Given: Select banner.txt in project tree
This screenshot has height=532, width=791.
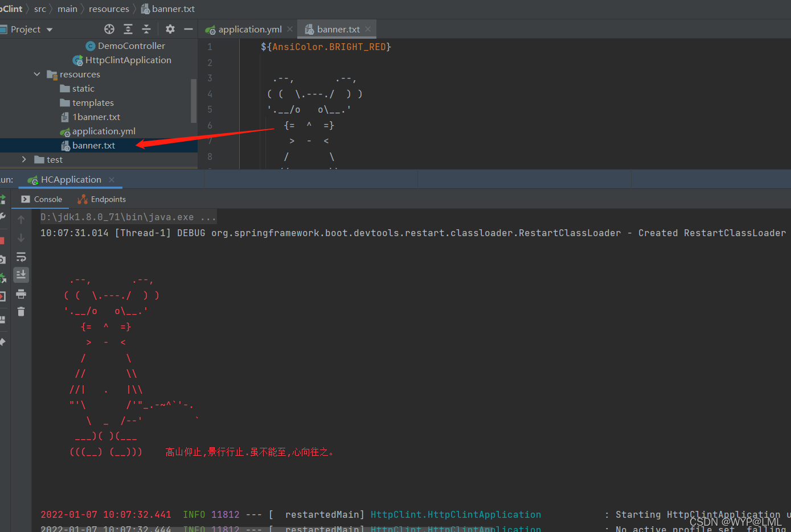Looking at the screenshot, I should (x=88, y=145).
